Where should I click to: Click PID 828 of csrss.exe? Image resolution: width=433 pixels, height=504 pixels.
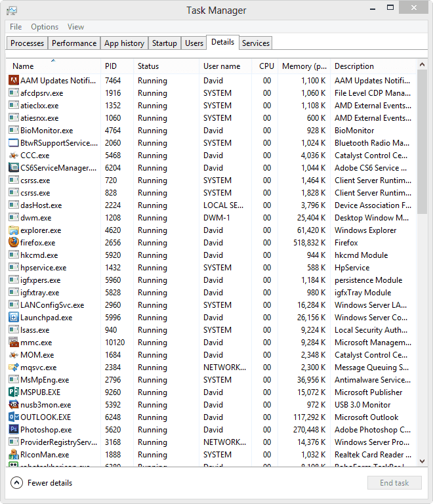coord(111,193)
